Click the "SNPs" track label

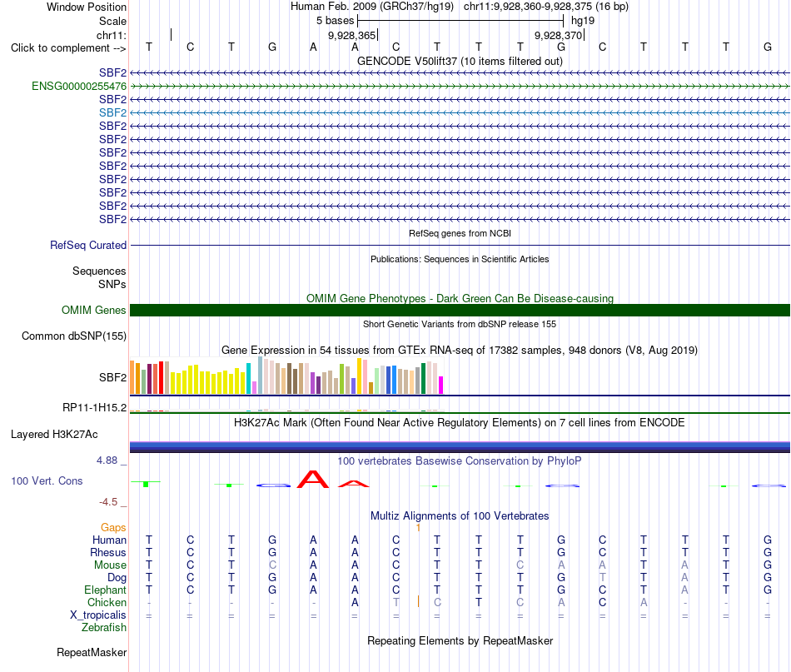[x=112, y=284]
